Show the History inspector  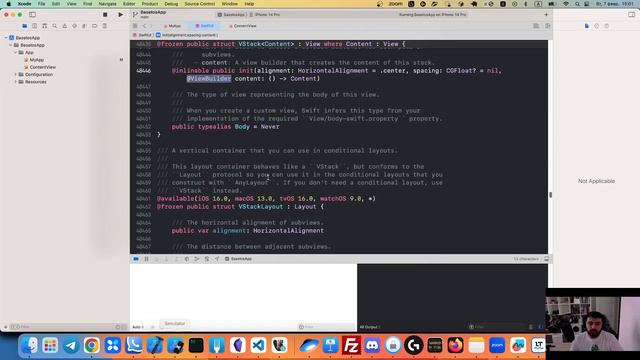click(x=597, y=26)
